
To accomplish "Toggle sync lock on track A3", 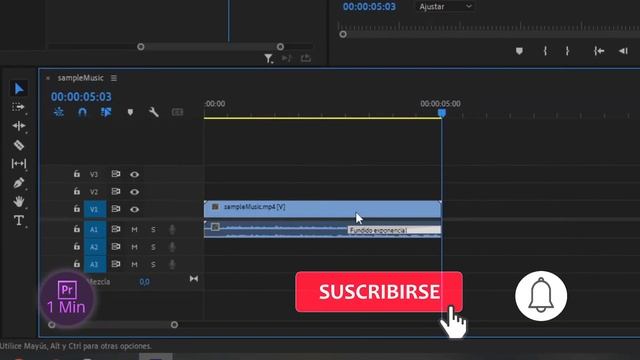I will tap(116, 264).
